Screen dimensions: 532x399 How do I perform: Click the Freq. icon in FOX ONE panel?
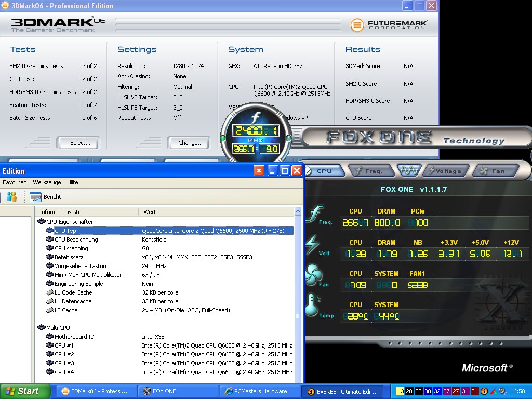click(x=315, y=215)
